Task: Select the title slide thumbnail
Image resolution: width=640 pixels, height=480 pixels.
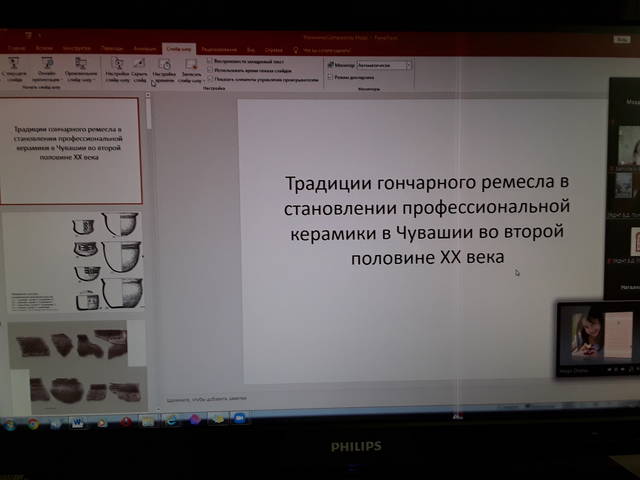Action: click(x=70, y=151)
